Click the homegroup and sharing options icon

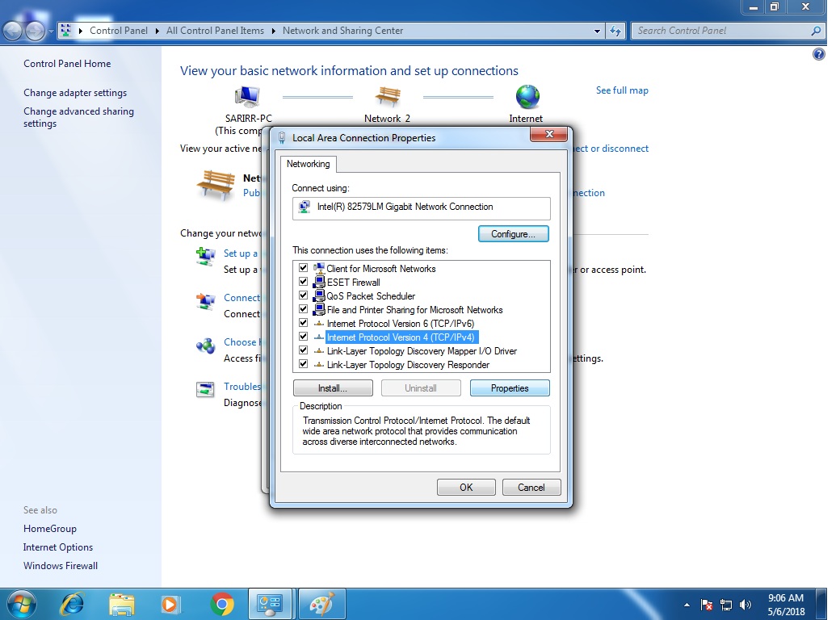206,346
